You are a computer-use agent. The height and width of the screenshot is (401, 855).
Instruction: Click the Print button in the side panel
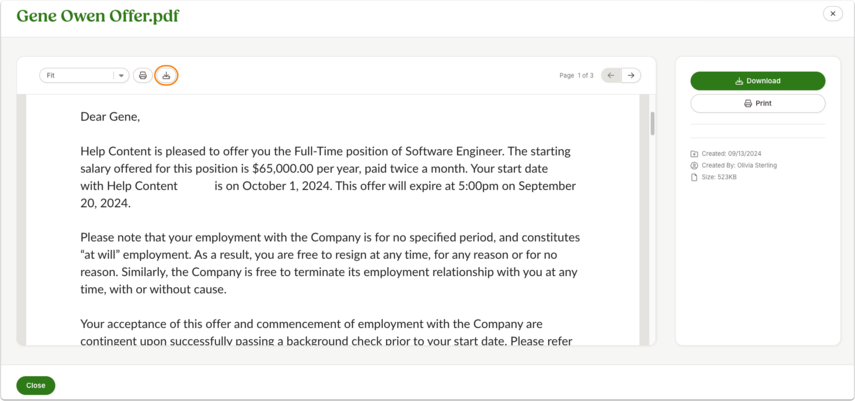pos(758,103)
